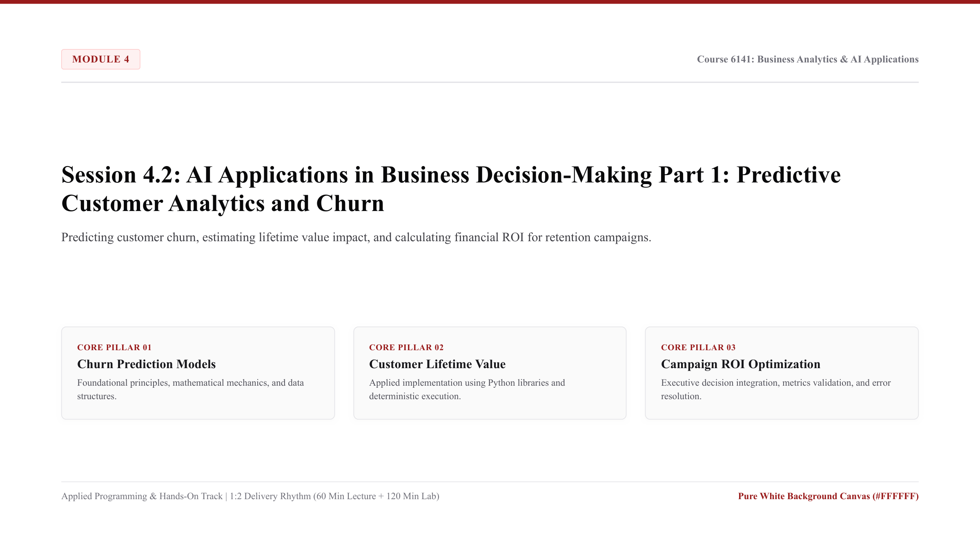This screenshot has width=980, height=551.
Task: Select the Customer Lifetime Value card title
Action: (437, 364)
